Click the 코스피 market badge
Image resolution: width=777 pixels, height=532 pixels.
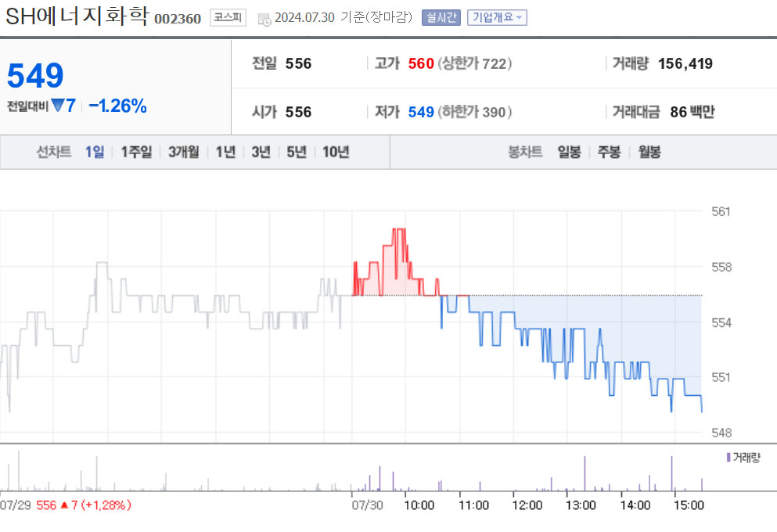[228, 17]
